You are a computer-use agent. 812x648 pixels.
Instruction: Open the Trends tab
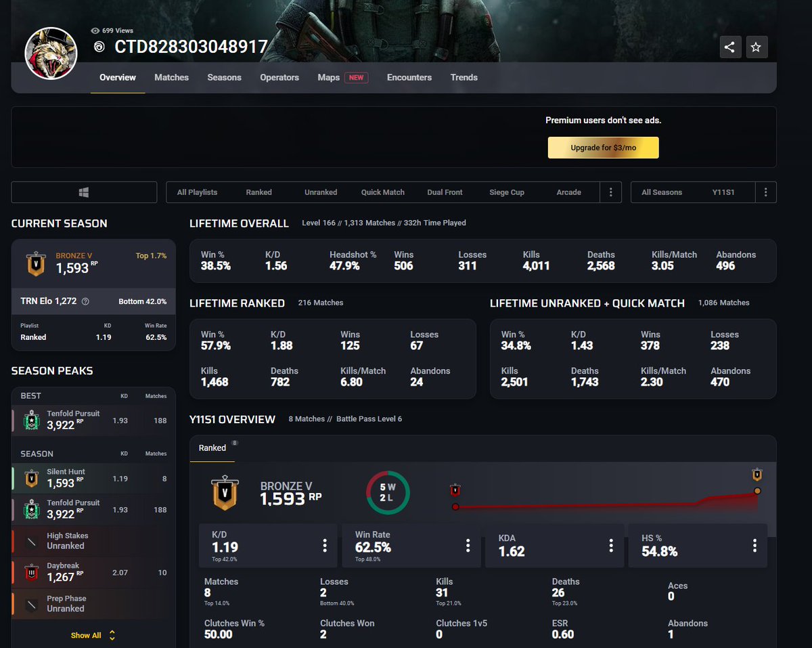point(464,77)
